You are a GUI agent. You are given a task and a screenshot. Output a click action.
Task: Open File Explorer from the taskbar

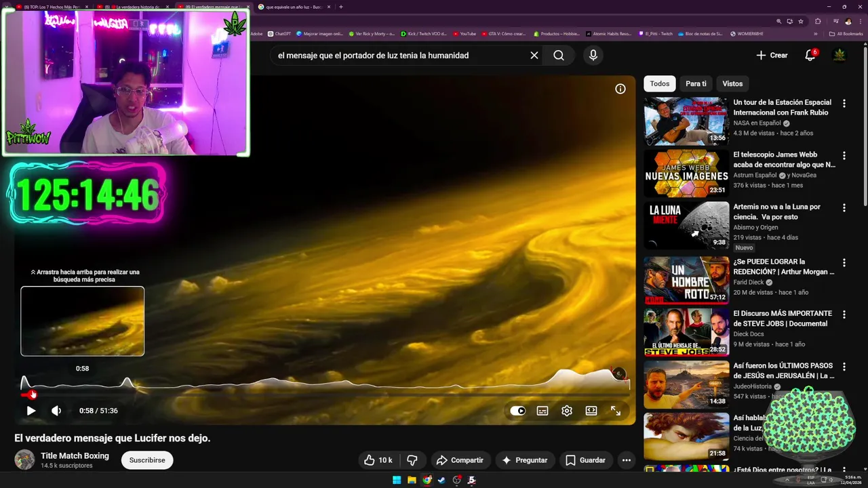[x=412, y=480]
